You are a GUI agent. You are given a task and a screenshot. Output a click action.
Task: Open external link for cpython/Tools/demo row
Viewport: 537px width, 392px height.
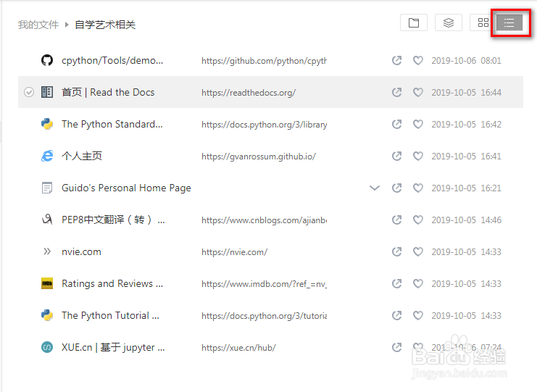pos(396,61)
